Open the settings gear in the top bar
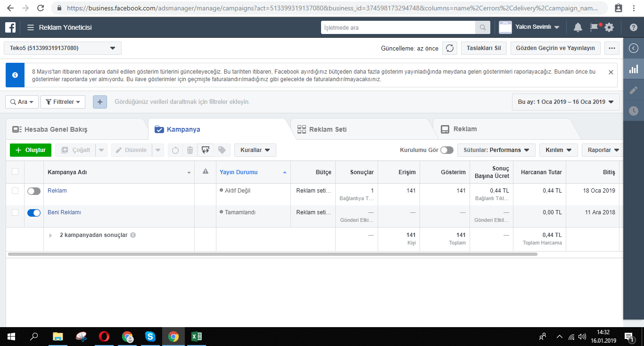644x346 pixels. coord(609,27)
